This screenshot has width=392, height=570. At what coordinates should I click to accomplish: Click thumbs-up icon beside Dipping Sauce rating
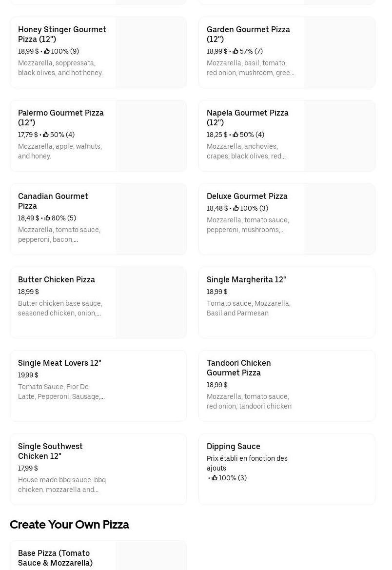(215, 478)
